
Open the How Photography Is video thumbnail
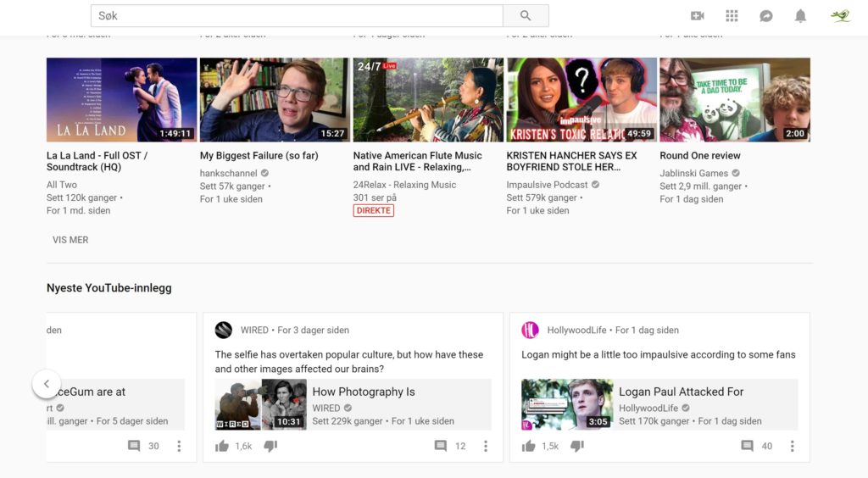(x=261, y=404)
